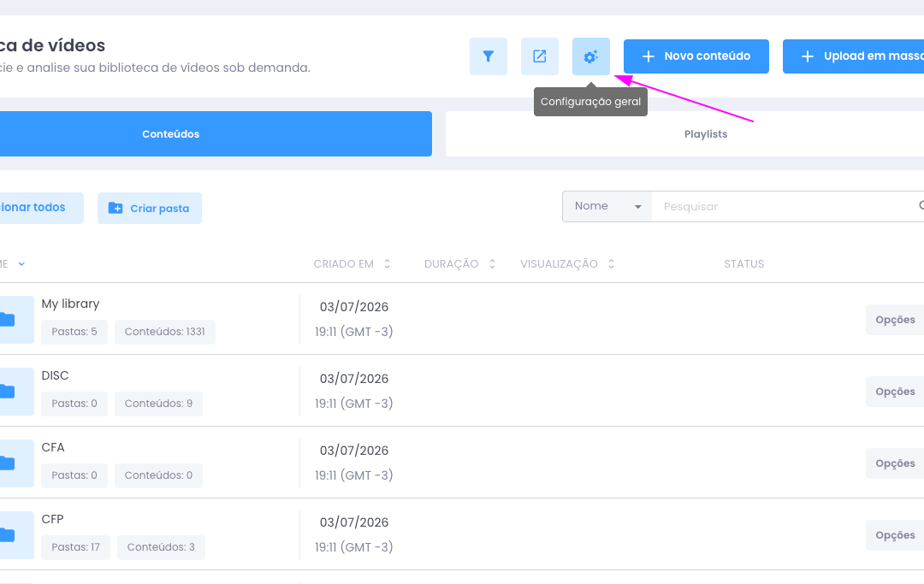Open Opções for the CFP folder
924x584 pixels.
tap(895, 535)
